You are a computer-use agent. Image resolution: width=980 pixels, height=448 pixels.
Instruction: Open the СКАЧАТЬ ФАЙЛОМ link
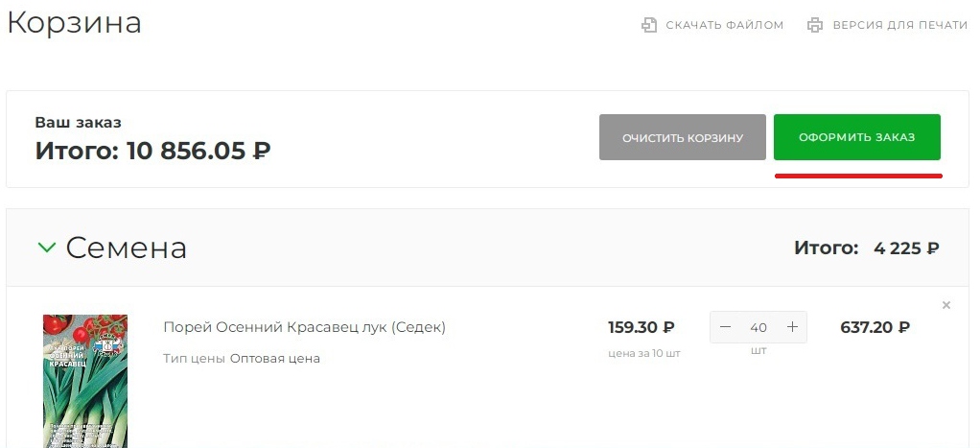pyautogui.click(x=724, y=25)
